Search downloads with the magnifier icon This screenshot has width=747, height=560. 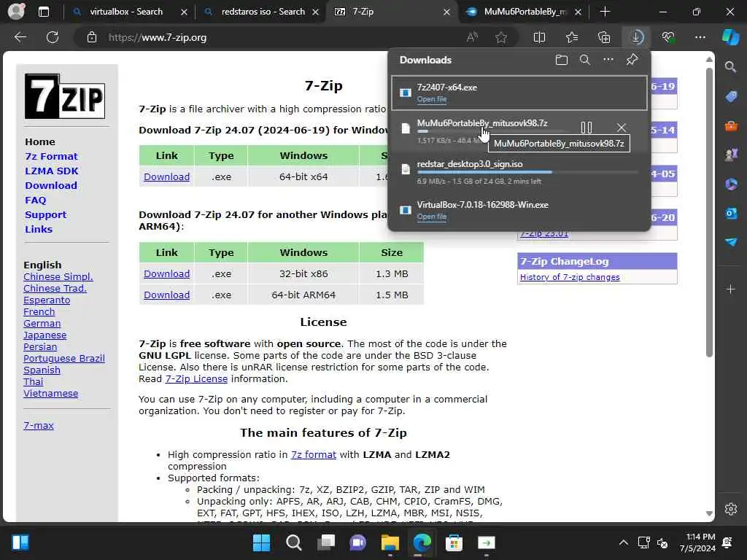click(x=585, y=60)
